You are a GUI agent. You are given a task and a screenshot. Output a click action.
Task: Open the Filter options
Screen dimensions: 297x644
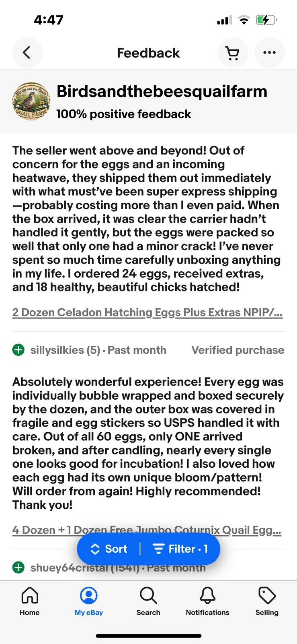click(180, 549)
